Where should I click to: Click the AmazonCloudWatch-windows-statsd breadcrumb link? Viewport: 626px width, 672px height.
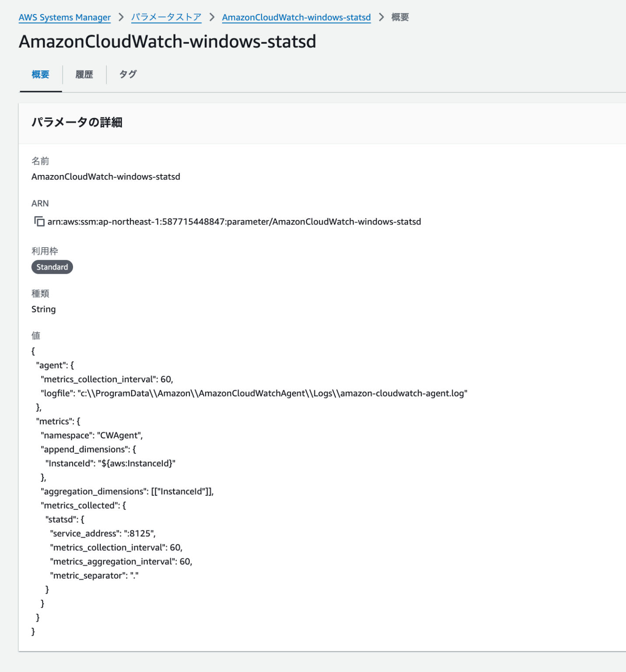pos(296,17)
